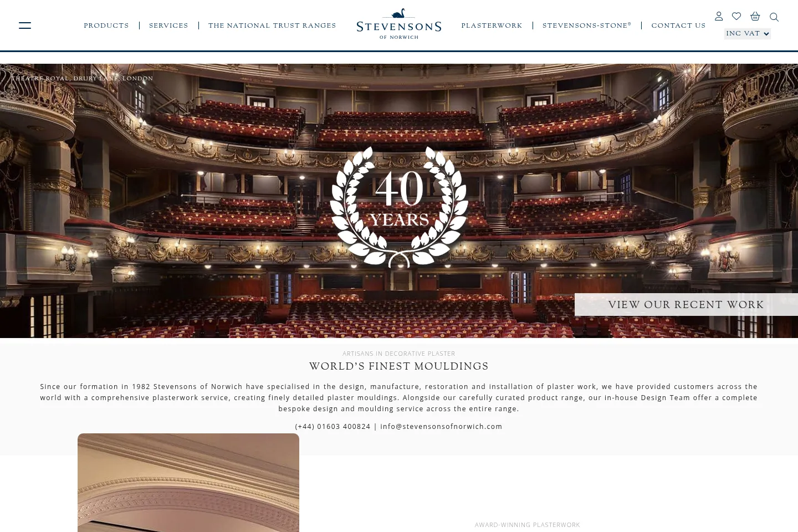Viewport: 798px width, 532px height.
Task: Click the Award-Winning Plasterwork label
Action: click(x=528, y=525)
